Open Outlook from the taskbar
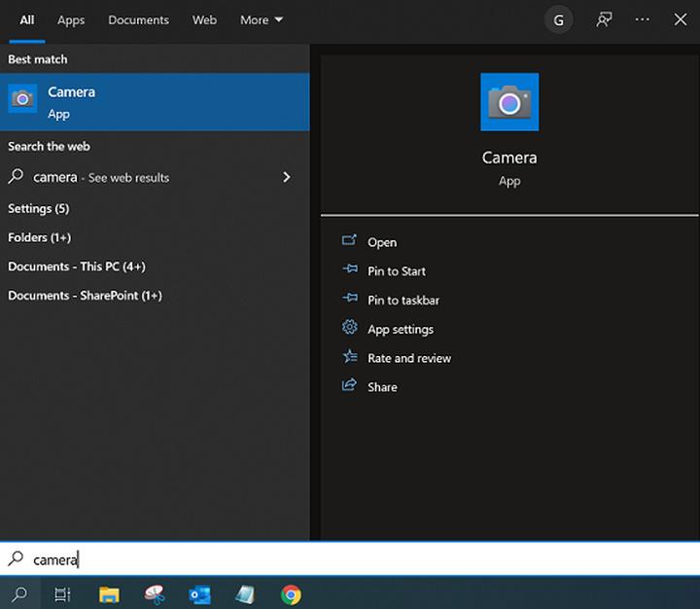The width and height of the screenshot is (700, 609). pyautogui.click(x=199, y=594)
